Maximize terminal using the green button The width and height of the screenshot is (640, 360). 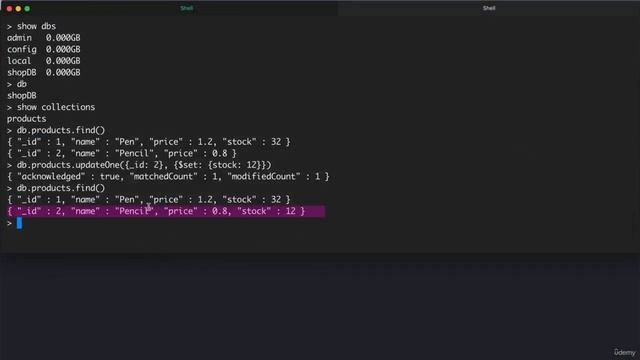click(27, 9)
